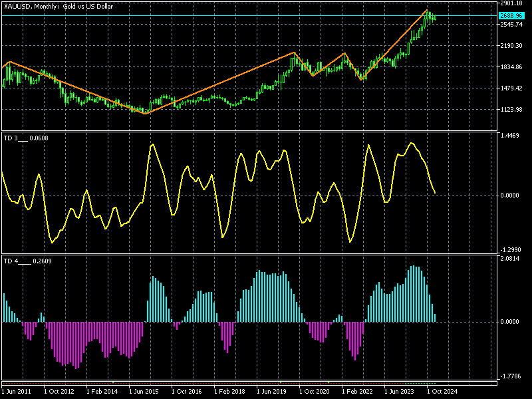Click TD 4 scale minimum -1.7786

tap(510, 376)
